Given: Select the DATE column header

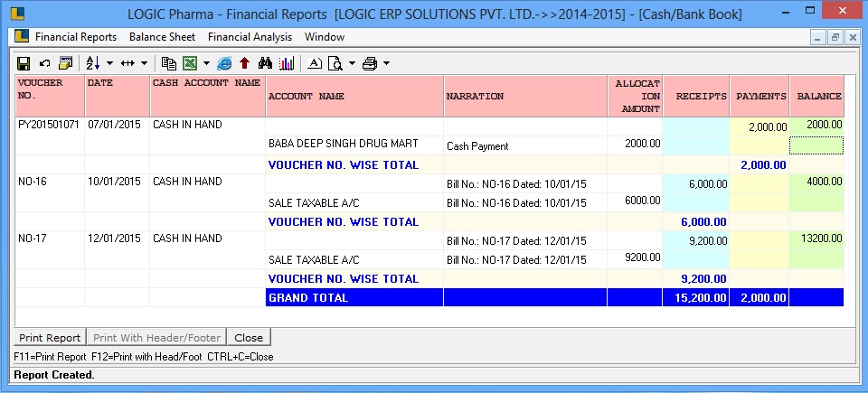Looking at the screenshot, I should pyautogui.click(x=117, y=97).
